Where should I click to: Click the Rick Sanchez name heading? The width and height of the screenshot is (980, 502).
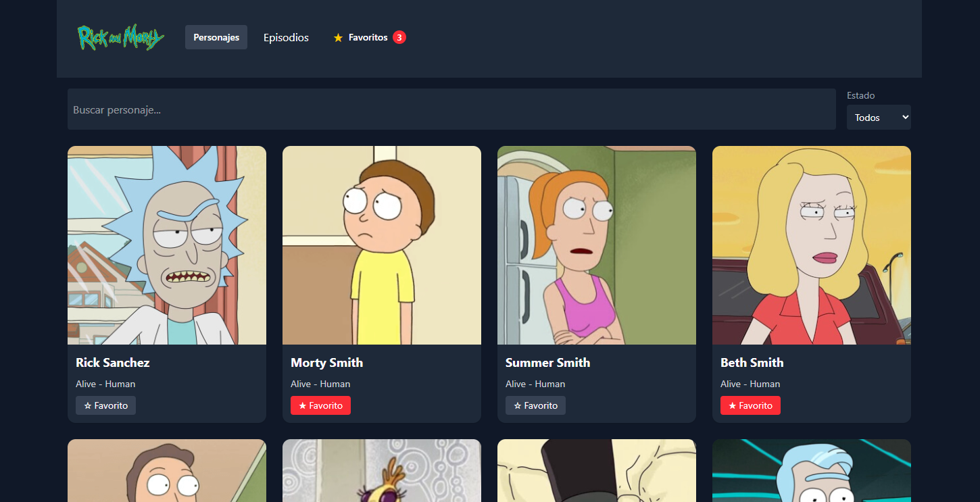(113, 363)
